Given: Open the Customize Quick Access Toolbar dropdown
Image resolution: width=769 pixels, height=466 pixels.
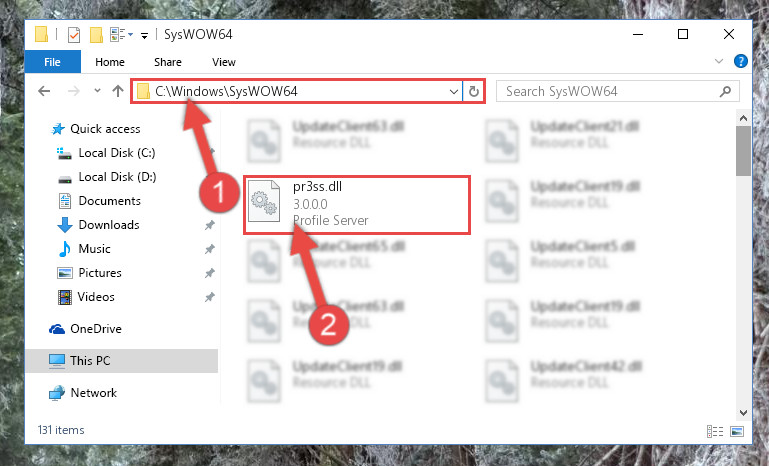Looking at the screenshot, I should point(144,35).
